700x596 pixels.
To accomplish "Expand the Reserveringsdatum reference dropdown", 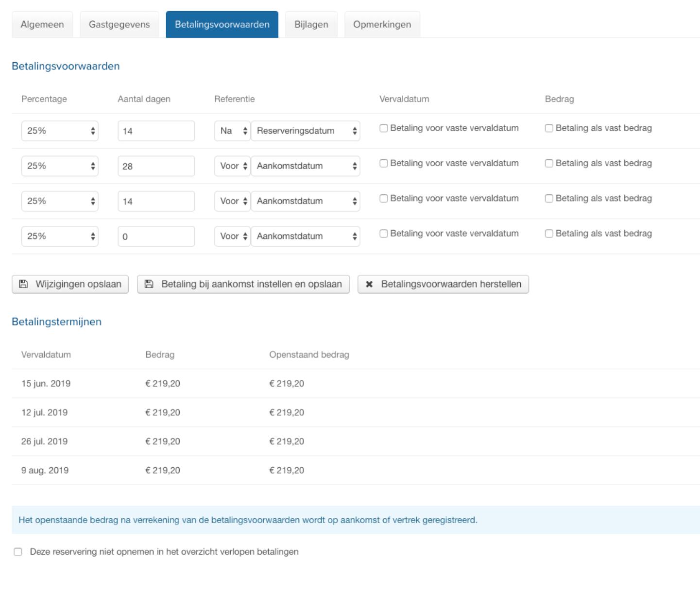I will 305,131.
